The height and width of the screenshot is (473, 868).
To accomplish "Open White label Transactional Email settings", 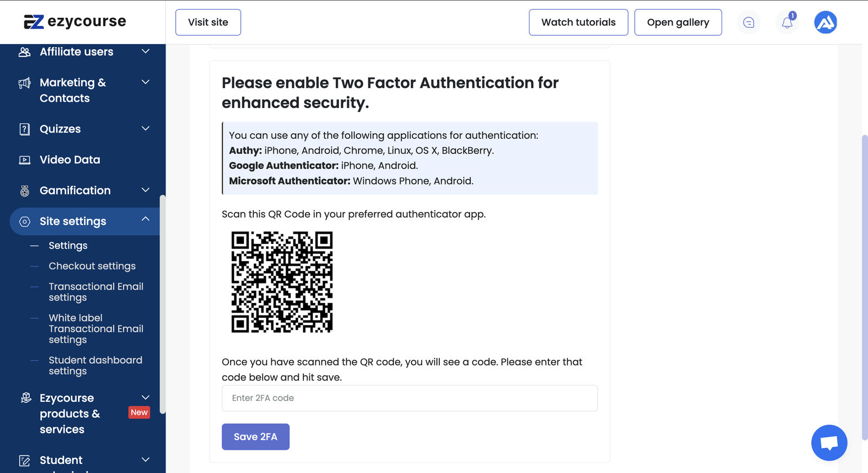I will 96,329.
